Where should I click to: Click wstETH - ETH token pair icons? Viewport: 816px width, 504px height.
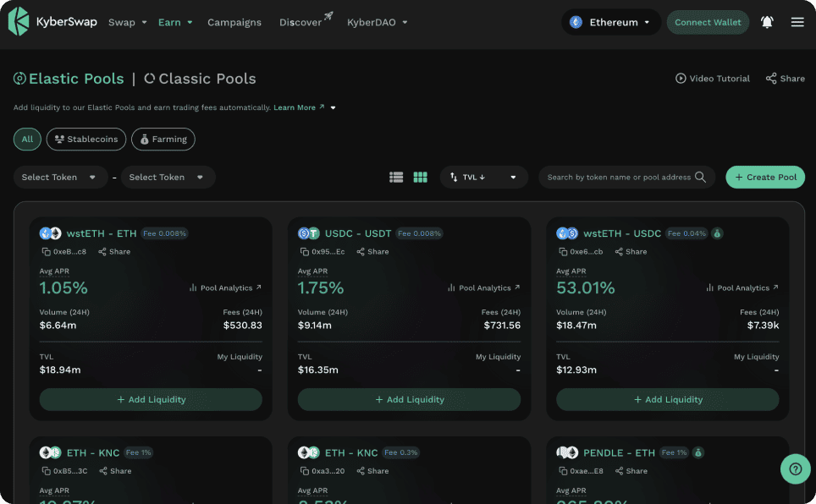pyautogui.click(x=51, y=233)
